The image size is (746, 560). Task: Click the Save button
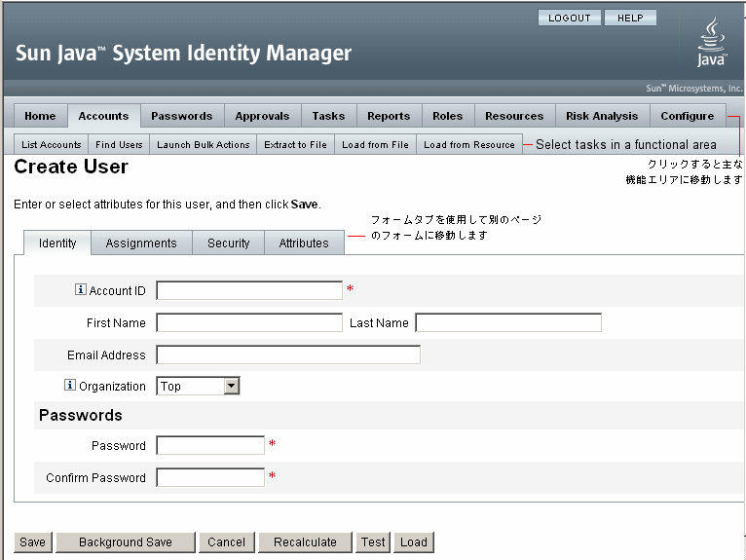point(33,541)
